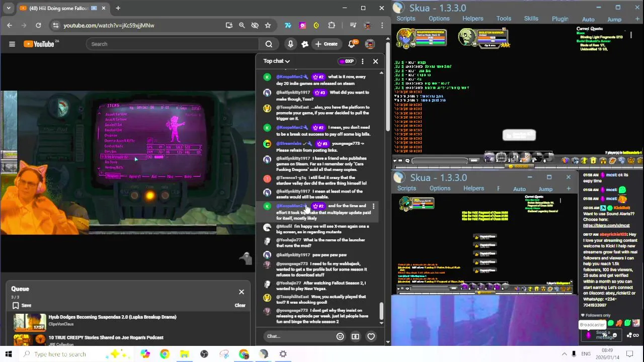
Task: Open Windows Start menu
Action: pyautogui.click(x=9, y=354)
